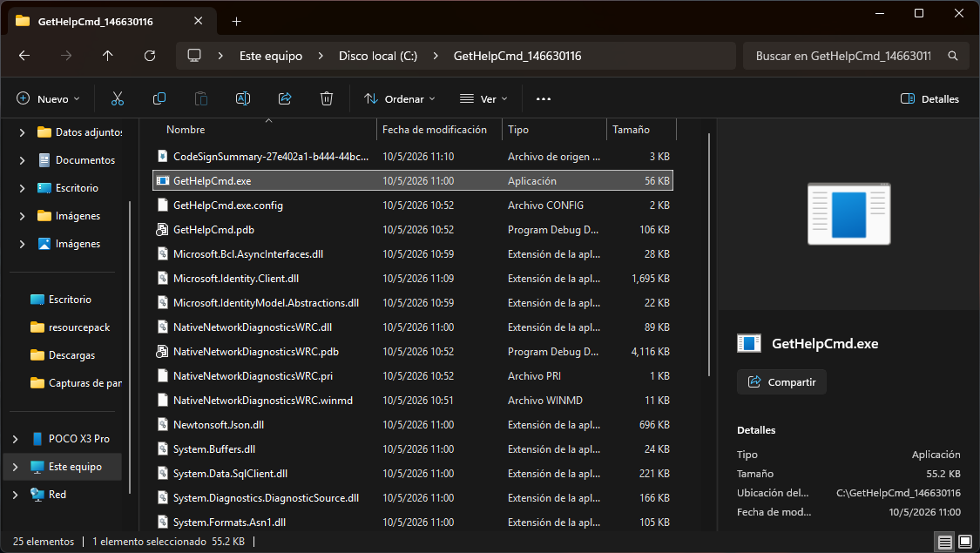Click the CodeSignSummary file icon

(163, 156)
